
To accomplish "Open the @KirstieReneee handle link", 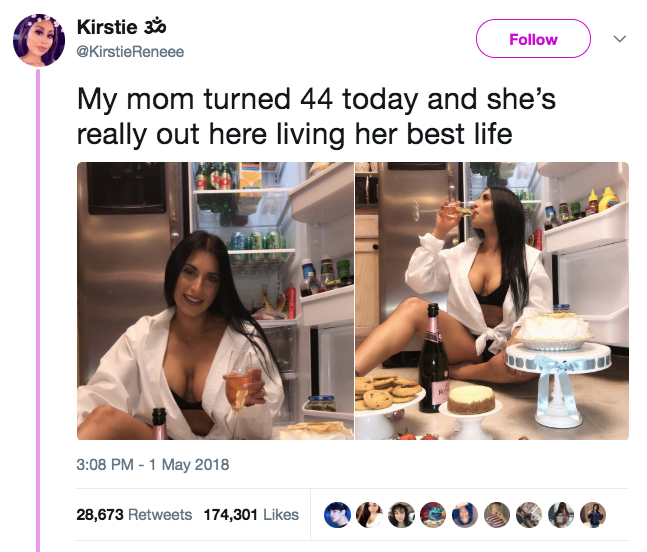I will pos(130,52).
